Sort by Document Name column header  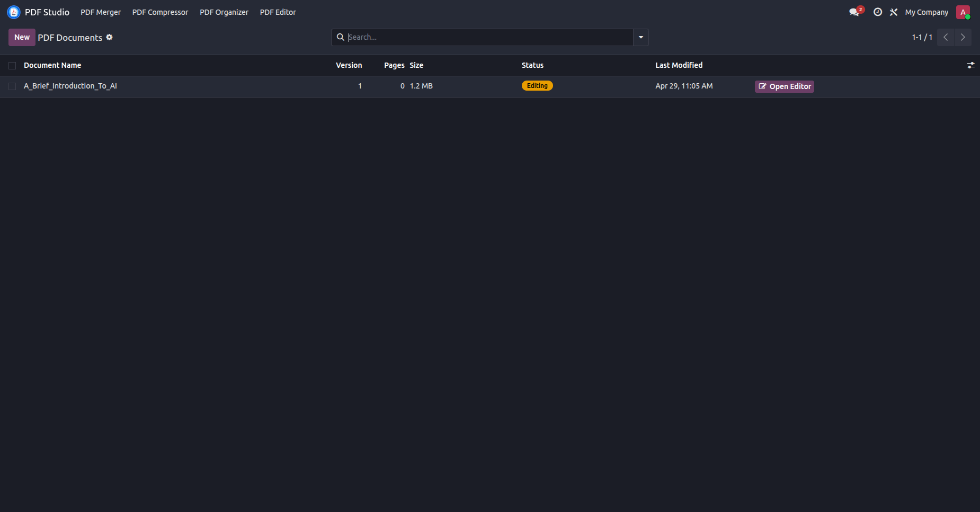pyautogui.click(x=52, y=65)
